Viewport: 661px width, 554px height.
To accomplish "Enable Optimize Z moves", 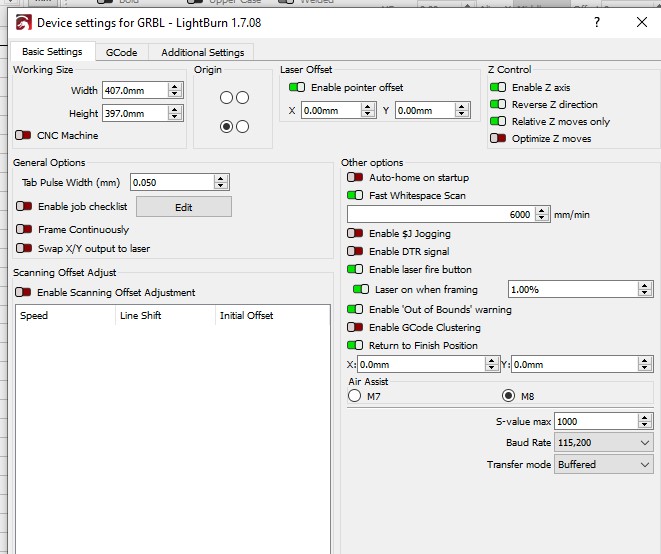I will (498, 138).
